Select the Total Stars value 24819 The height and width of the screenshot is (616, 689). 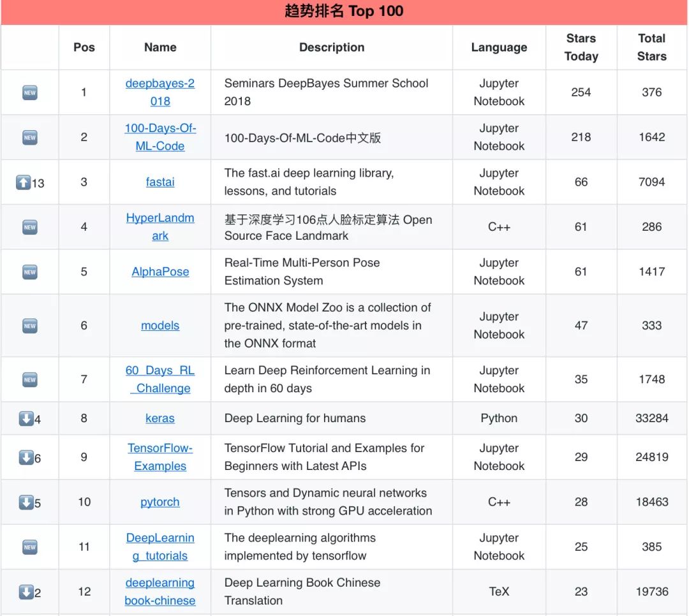point(651,457)
